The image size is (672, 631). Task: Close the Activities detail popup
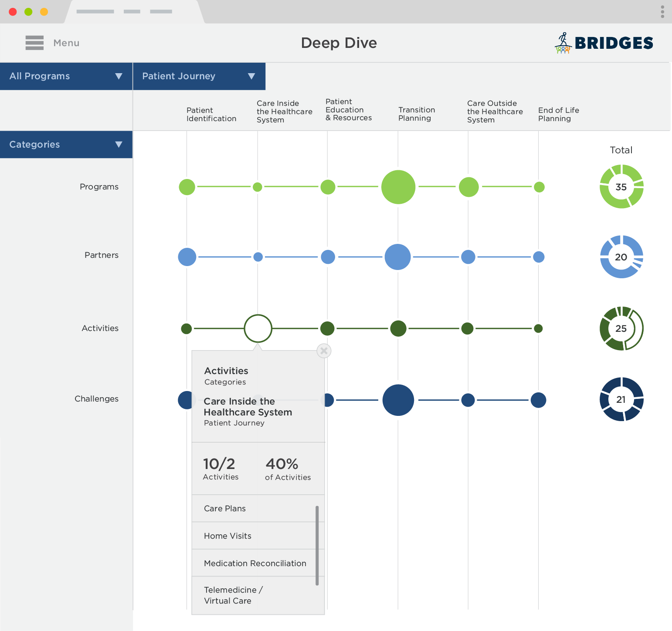point(323,351)
